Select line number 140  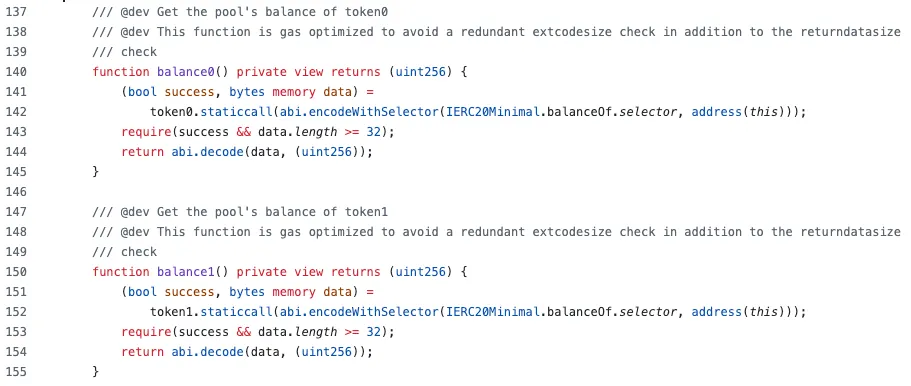click(x=16, y=72)
